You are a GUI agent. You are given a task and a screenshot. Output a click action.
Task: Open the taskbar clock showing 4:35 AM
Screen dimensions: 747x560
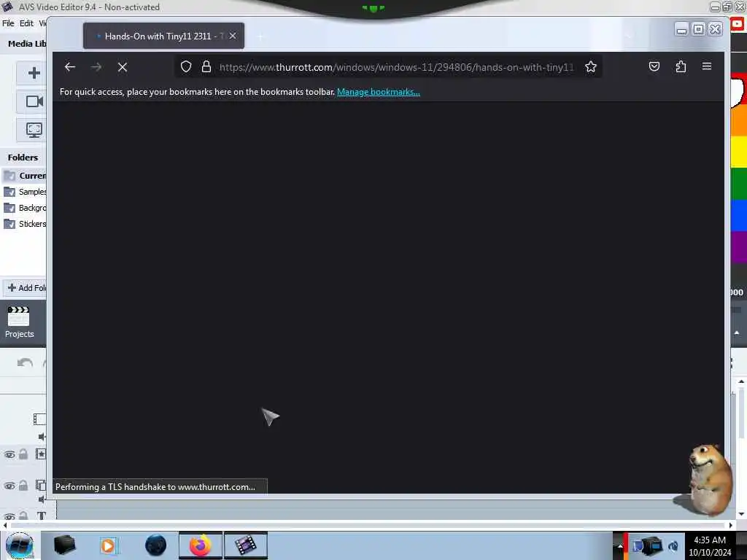[710, 546]
